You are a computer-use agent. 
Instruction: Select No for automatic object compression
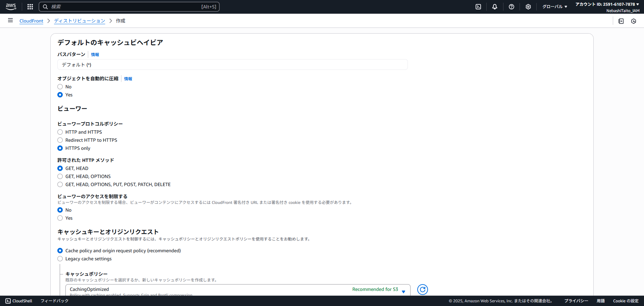pos(60,87)
